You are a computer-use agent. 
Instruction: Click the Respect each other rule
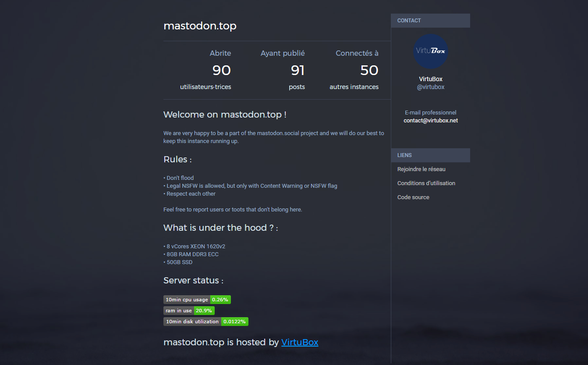tap(189, 194)
